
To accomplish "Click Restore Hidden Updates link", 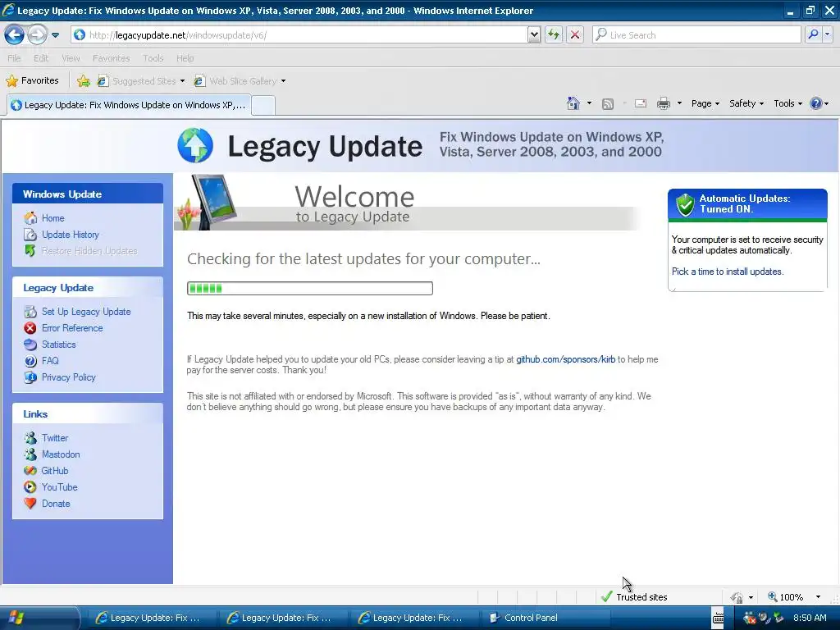I will 89,251.
